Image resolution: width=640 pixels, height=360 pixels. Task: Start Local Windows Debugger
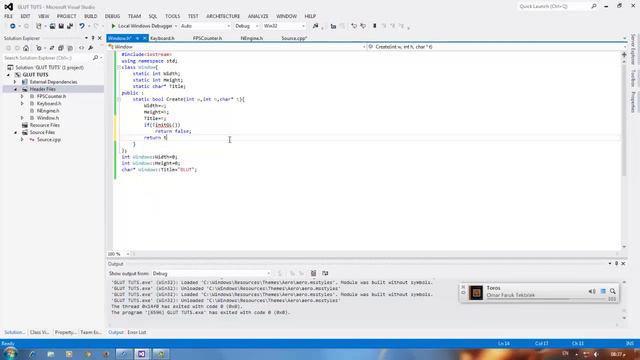141,26
